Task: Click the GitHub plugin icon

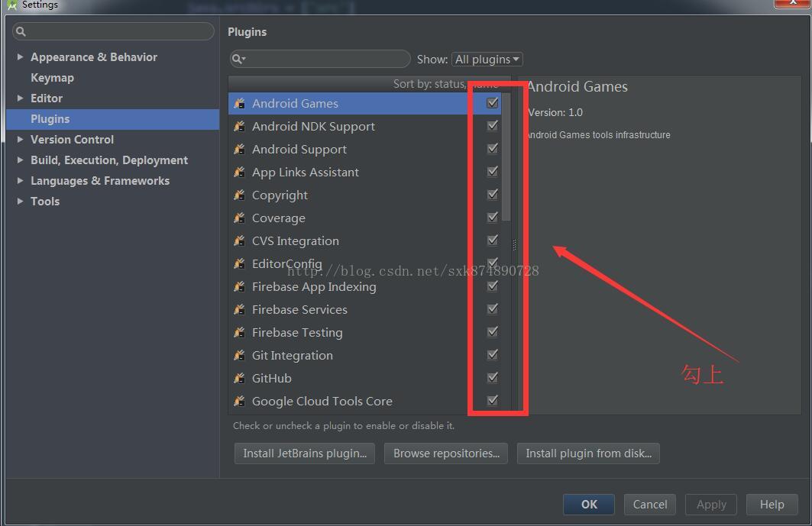Action: click(239, 378)
